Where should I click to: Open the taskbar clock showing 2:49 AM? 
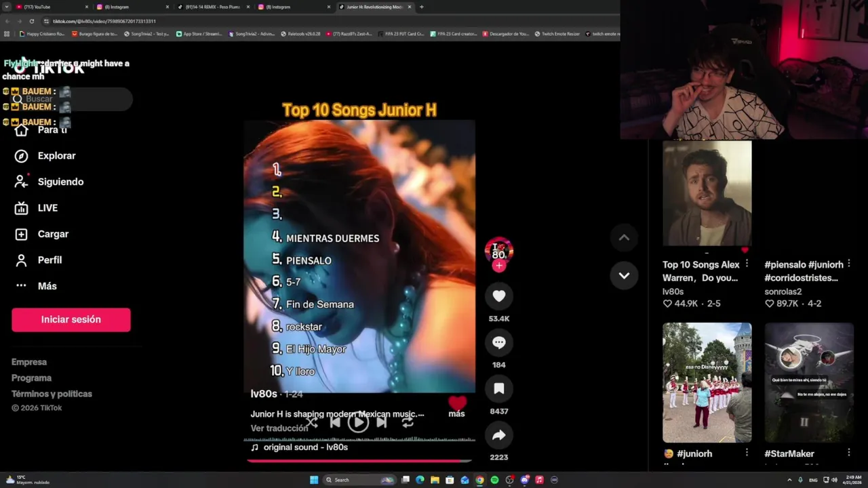tap(854, 480)
